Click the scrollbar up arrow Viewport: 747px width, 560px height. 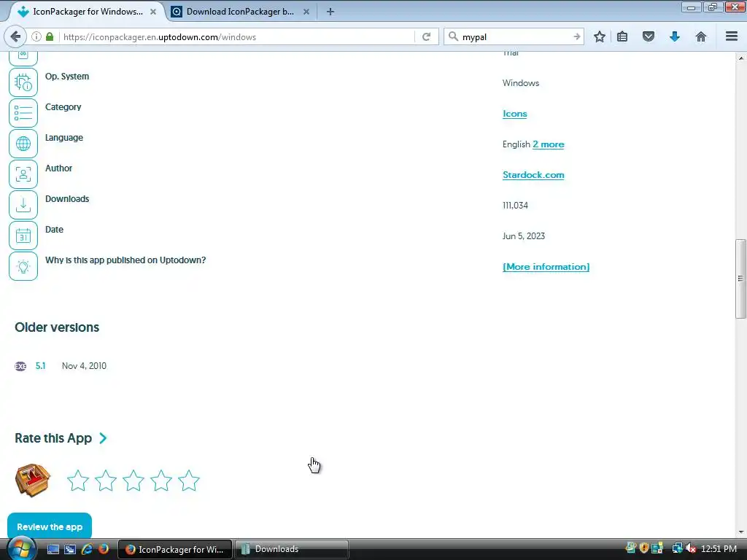click(x=740, y=58)
